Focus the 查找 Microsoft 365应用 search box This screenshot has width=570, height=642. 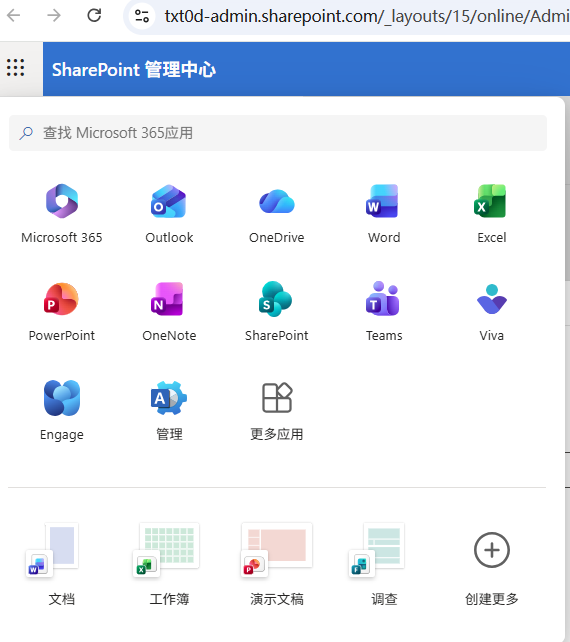pyautogui.click(x=278, y=133)
